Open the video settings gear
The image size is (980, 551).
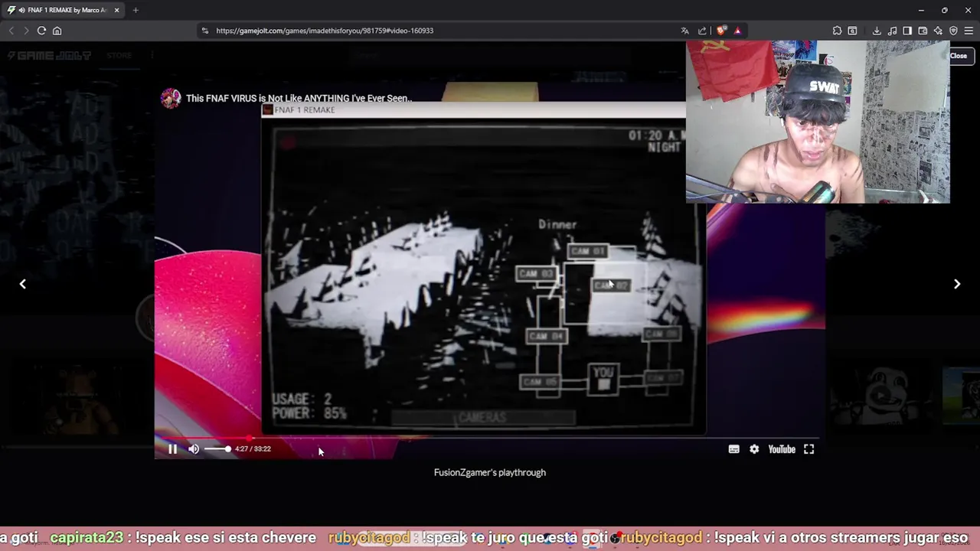754,449
